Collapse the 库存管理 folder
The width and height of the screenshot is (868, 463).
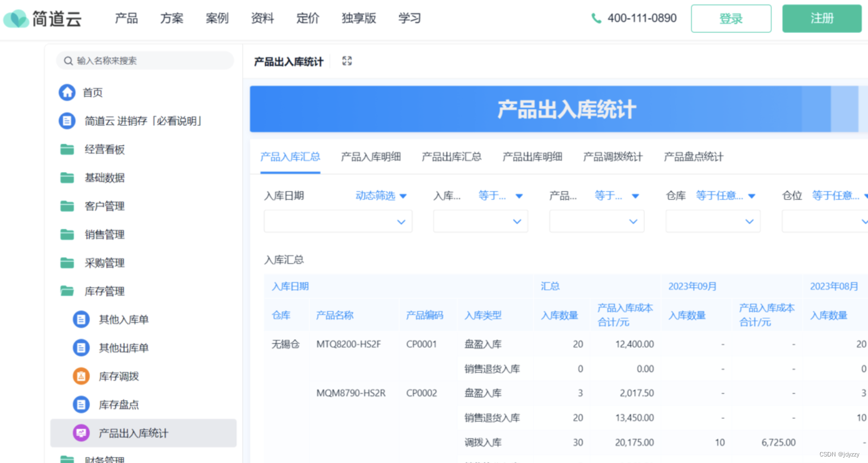coord(67,291)
